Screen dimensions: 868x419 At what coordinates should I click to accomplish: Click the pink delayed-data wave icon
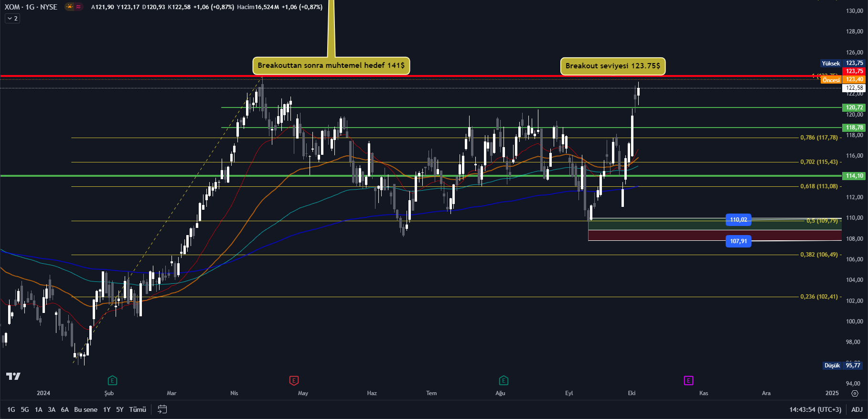coord(78,7)
